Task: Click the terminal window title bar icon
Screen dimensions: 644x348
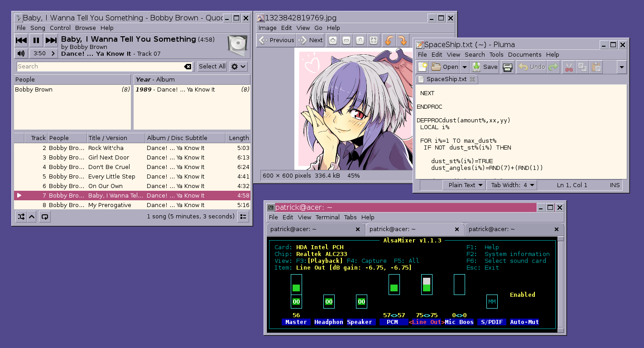Action: click(x=270, y=208)
